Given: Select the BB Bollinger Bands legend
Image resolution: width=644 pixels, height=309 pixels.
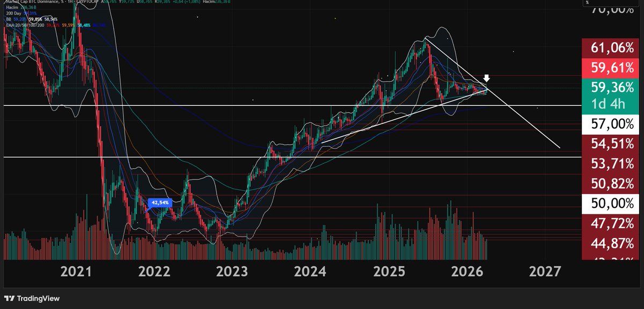Looking at the screenshot, I should (32, 18).
